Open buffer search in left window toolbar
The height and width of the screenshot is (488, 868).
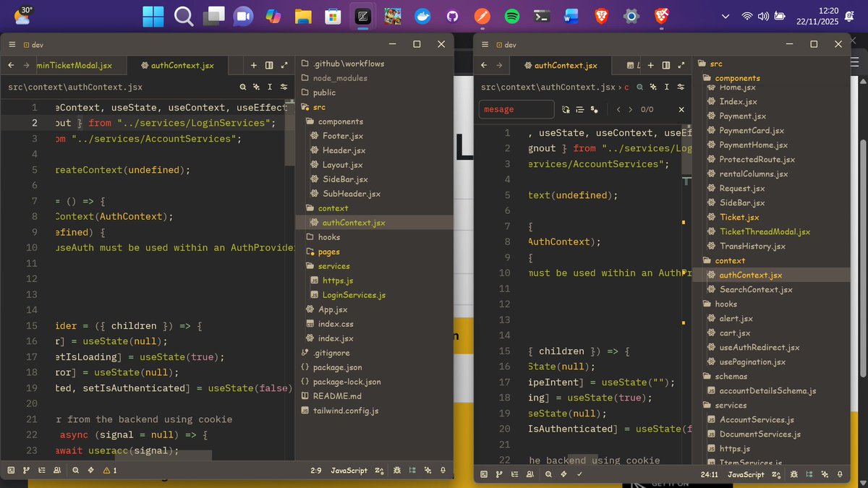tap(243, 87)
